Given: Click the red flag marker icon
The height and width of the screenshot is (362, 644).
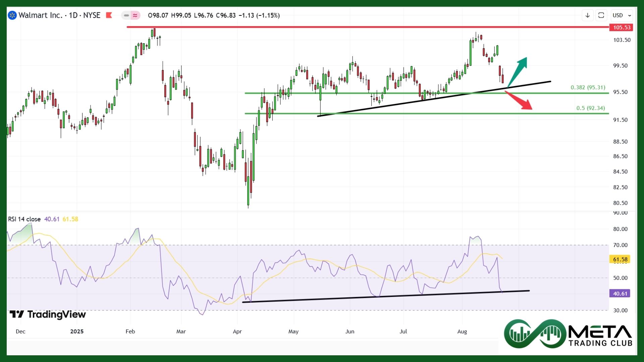Looking at the screenshot, I should 109,15.
